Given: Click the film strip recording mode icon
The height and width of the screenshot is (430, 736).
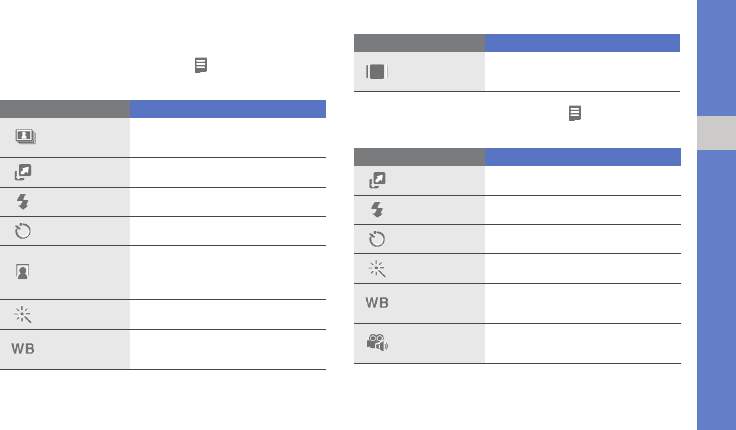Looking at the screenshot, I should (x=377, y=71).
